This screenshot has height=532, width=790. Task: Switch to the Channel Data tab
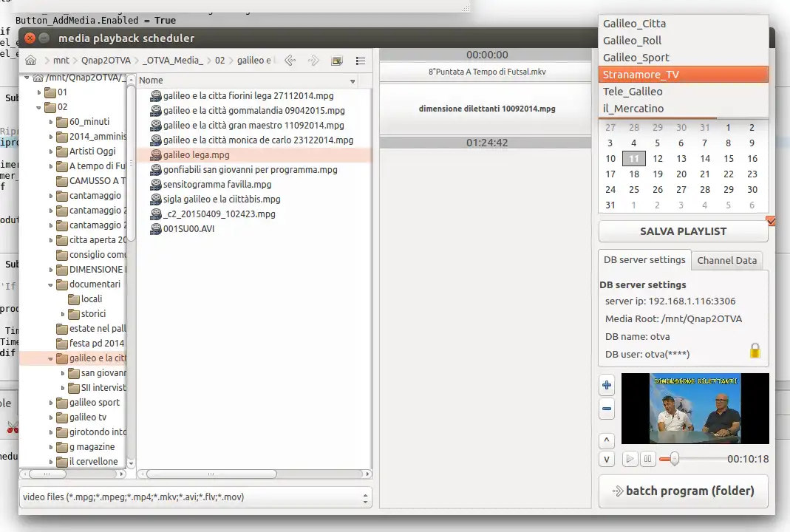click(x=726, y=260)
